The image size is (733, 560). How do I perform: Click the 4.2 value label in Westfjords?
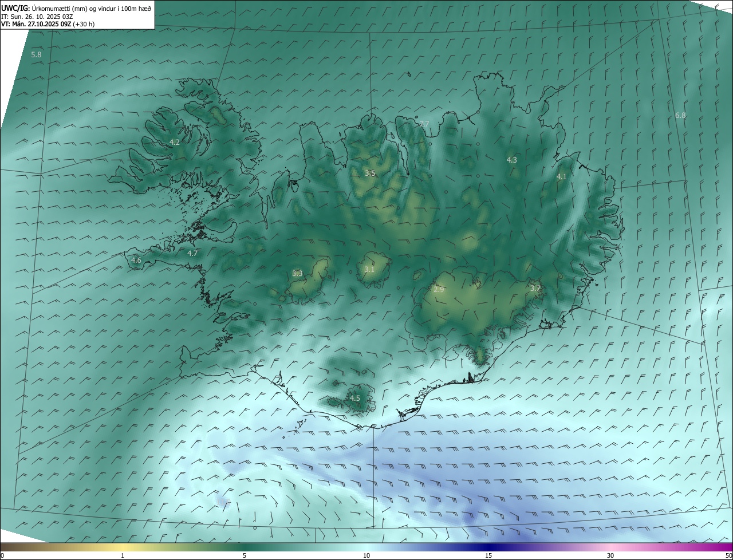click(175, 142)
